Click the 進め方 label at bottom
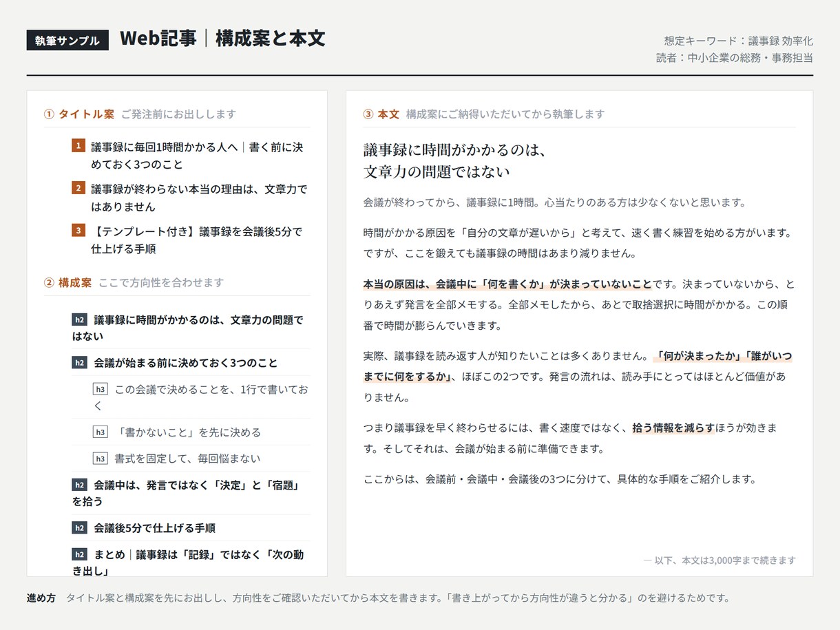 41,598
